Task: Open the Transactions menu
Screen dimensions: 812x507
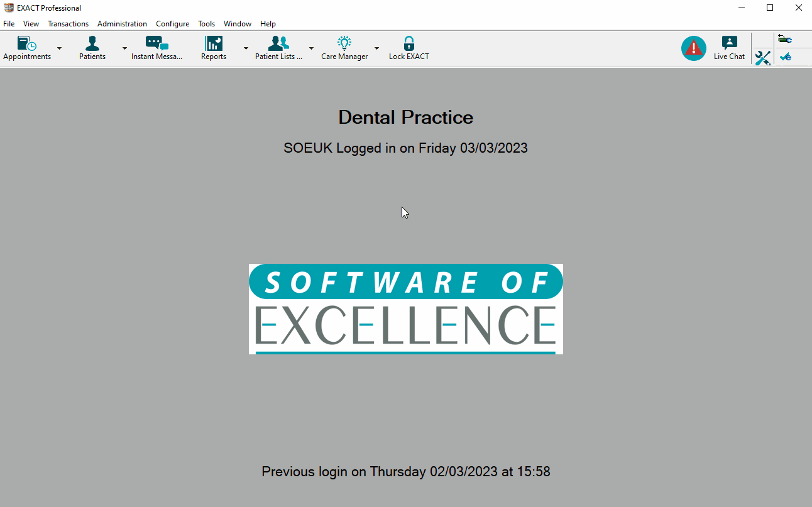Action: click(68, 24)
